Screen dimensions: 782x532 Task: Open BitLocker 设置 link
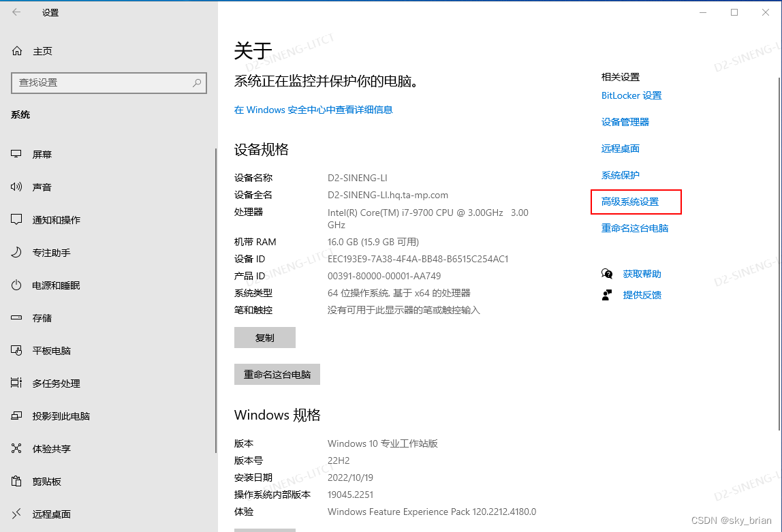tap(631, 95)
